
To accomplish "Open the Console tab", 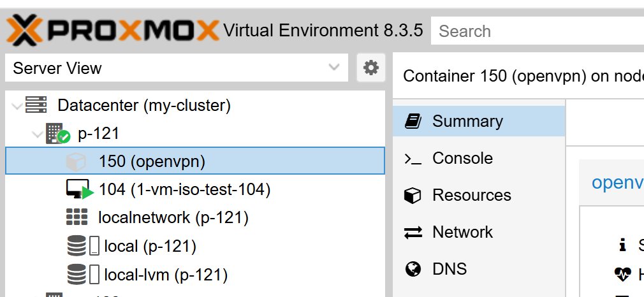I will [x=479, y=158].
